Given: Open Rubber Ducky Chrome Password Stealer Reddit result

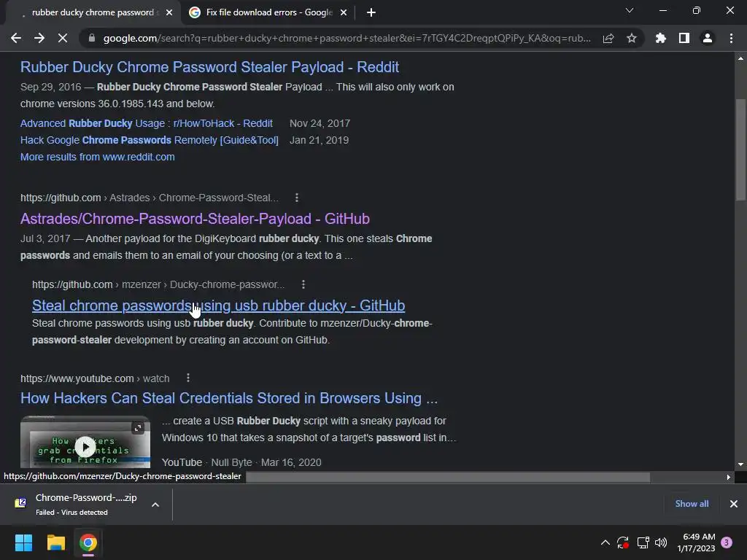Looking at the screenshot, I should tap(209, 67).
